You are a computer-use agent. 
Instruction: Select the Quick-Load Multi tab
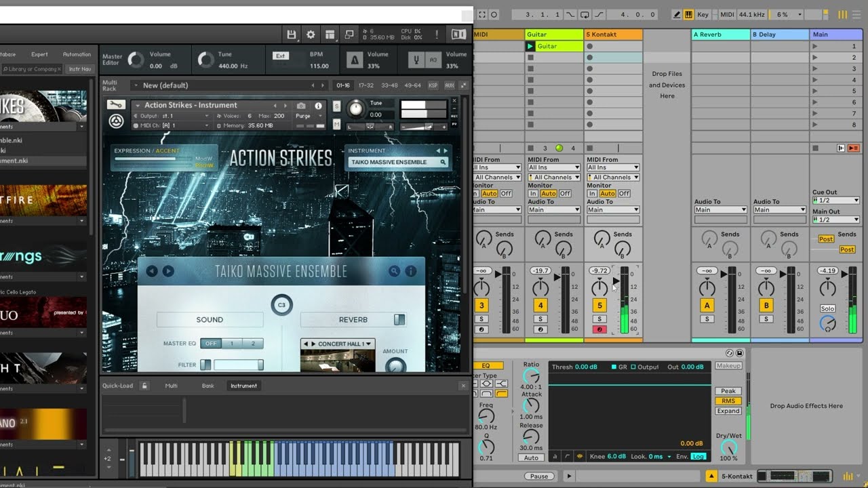point(172,386)
